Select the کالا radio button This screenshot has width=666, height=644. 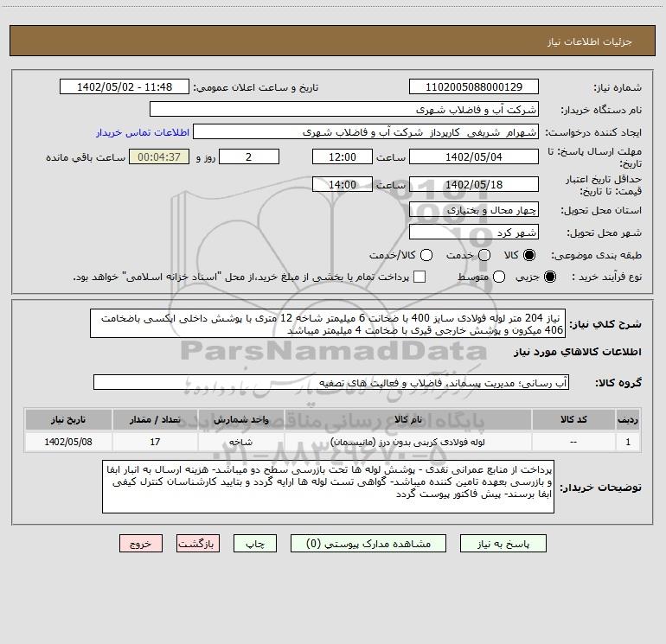[529, 255]
